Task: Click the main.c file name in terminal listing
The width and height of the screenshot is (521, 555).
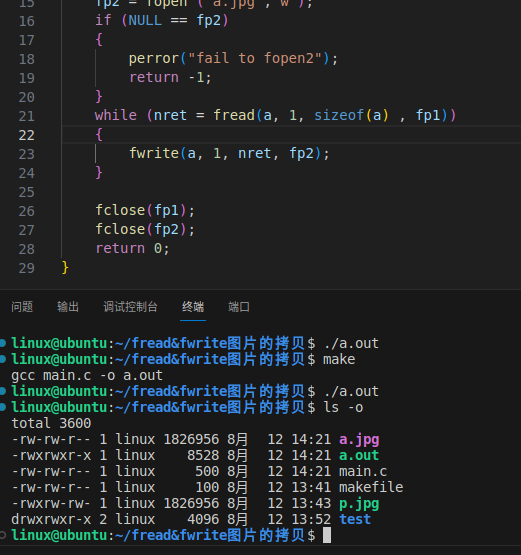Action: click(363, 471)
